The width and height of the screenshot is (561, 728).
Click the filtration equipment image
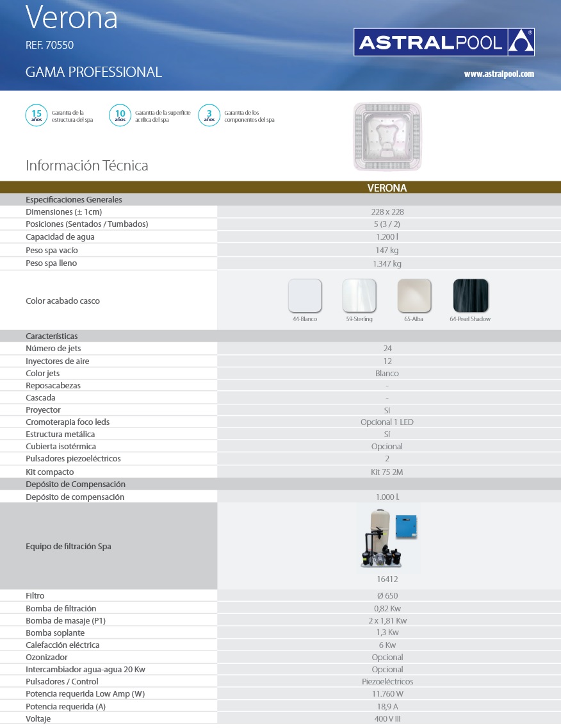tap(387, 538)
